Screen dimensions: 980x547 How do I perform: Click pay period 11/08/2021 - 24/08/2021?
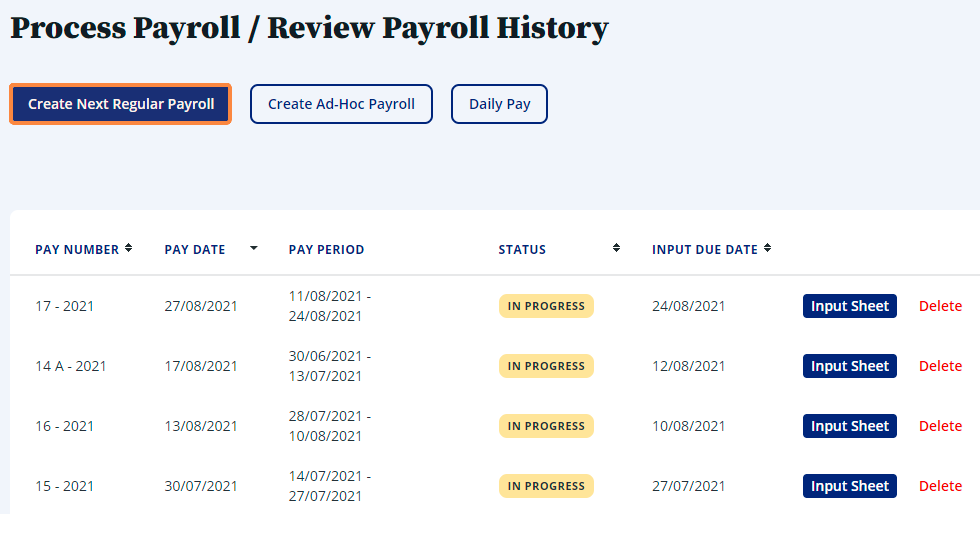click(330, 306)
